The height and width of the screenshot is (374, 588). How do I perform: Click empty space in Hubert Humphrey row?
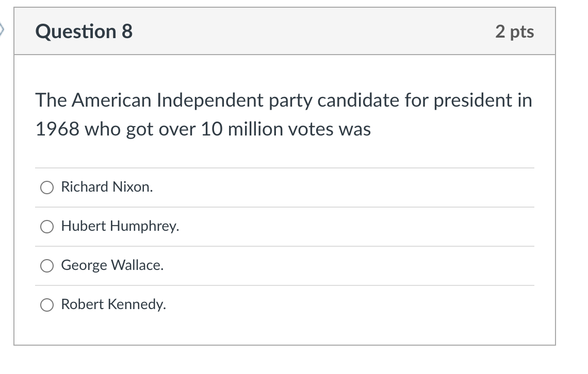click(x=356, y=227)
